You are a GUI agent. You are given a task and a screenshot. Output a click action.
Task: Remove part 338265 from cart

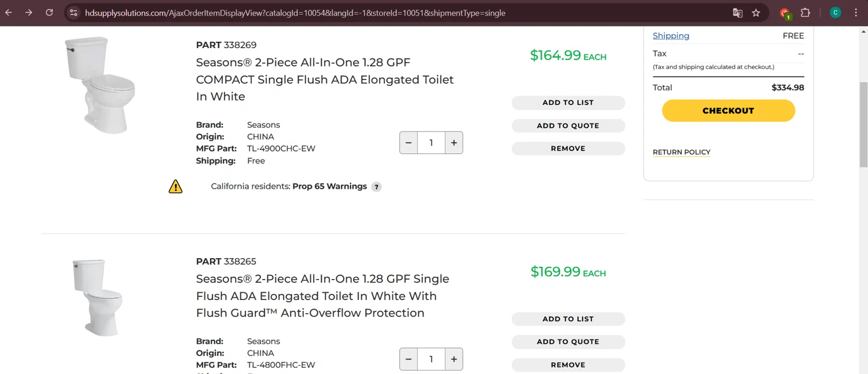coord(568,365)
